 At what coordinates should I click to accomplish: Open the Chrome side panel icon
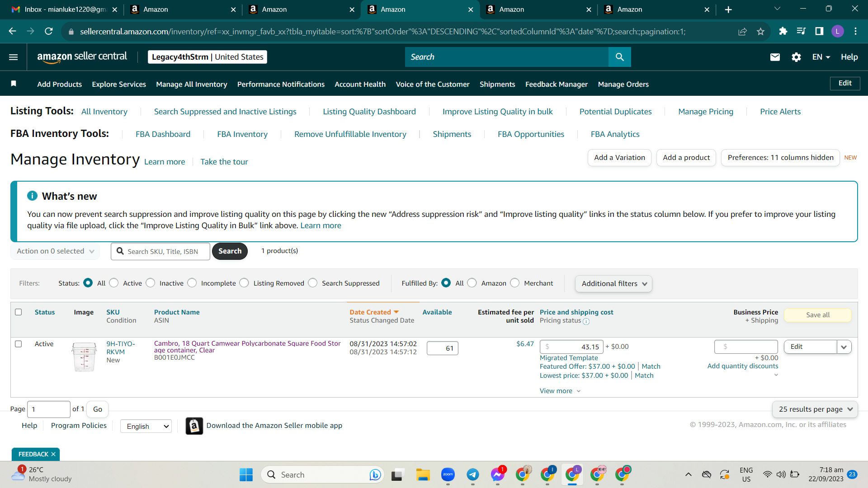click(819, 31)
